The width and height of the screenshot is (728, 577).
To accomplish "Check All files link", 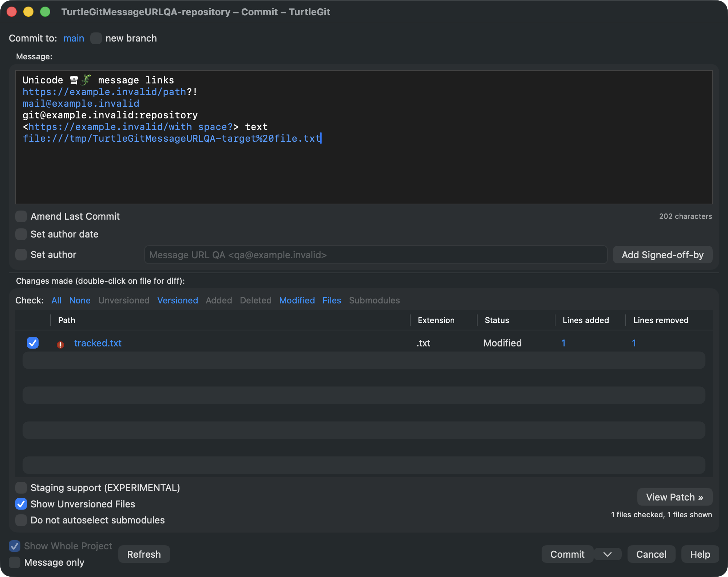I will point(56,300).
